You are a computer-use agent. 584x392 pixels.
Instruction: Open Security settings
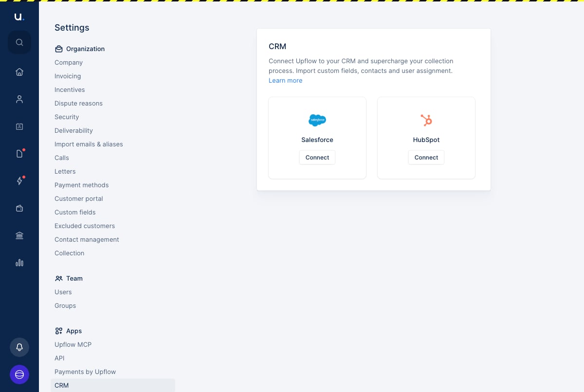click(x=67, y=117)
